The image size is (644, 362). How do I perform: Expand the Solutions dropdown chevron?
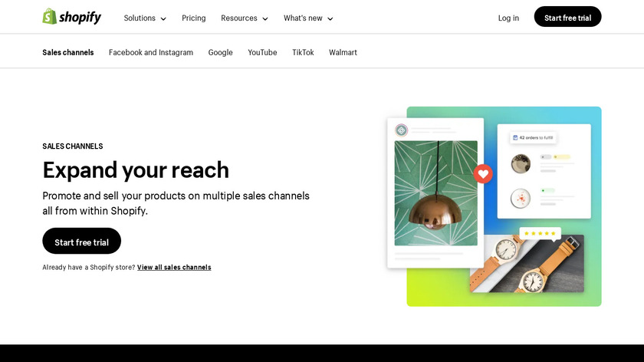[163, 19]
